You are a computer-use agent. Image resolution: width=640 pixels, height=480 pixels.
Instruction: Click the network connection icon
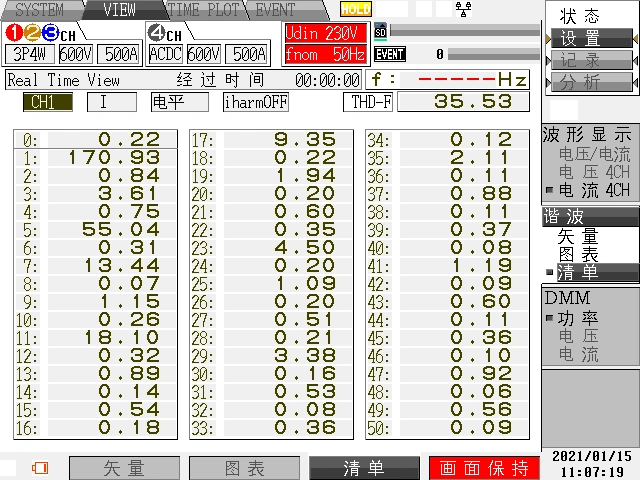tap(463, 9)
